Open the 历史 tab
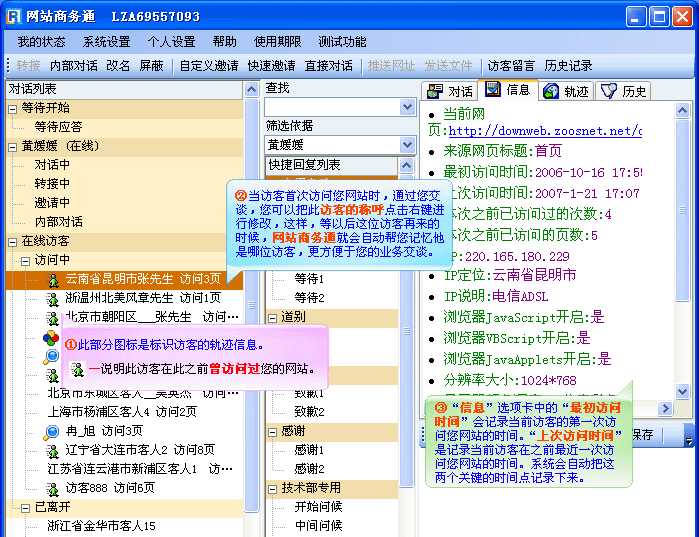 [x=624, y=91]
